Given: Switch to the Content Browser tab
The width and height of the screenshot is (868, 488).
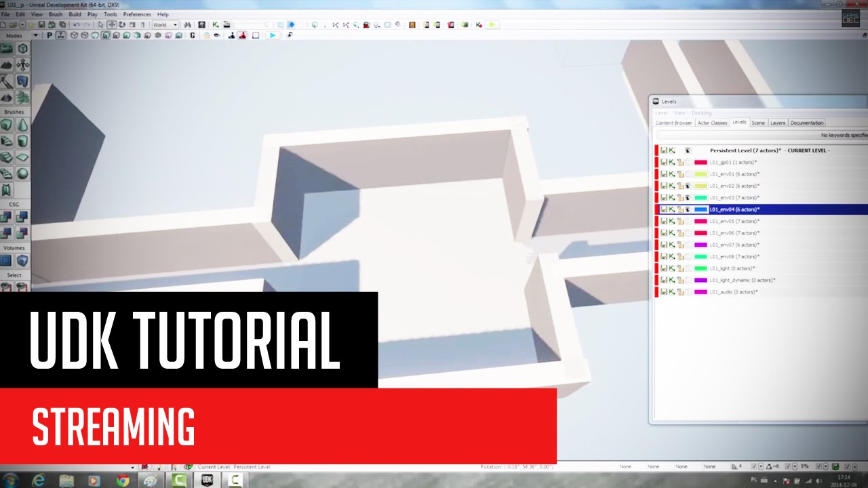Looking at the screenshot, I should pos(673,123).
